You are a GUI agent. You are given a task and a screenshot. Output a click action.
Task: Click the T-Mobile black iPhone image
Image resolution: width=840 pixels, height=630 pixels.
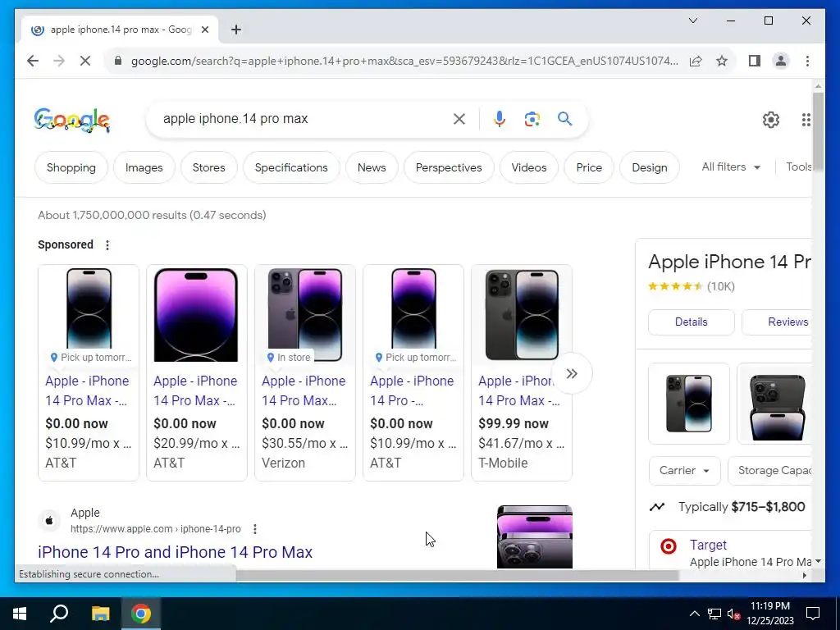click(x=521, y=314)
